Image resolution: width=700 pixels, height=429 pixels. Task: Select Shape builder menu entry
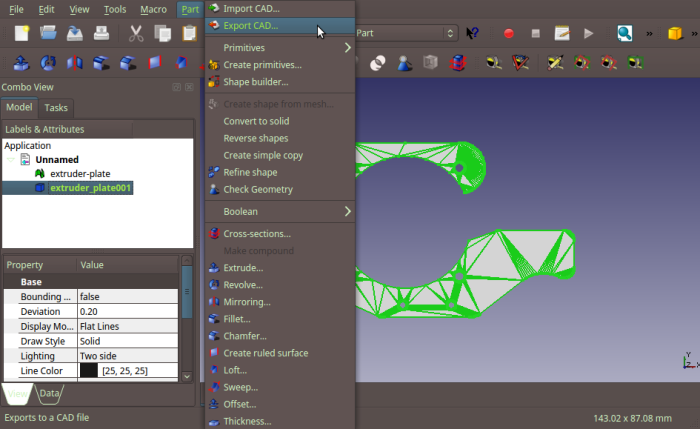coord(280,82)
